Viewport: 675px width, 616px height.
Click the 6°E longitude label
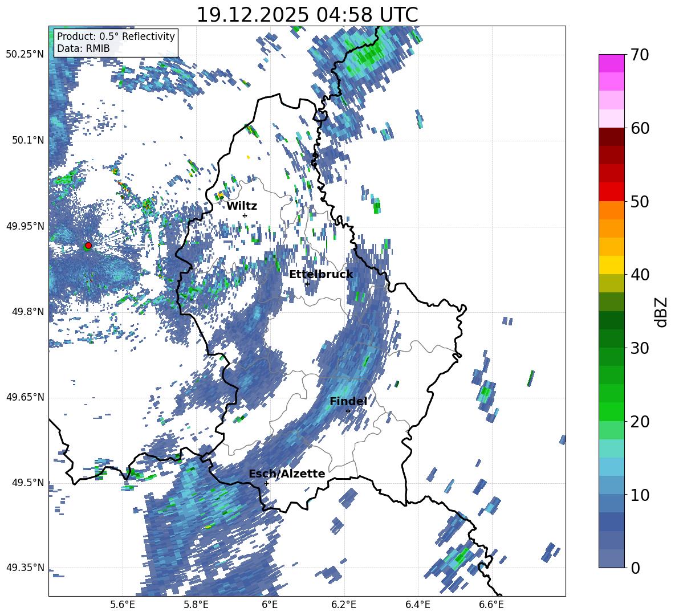pyautogui.click(x=270, y=605)
